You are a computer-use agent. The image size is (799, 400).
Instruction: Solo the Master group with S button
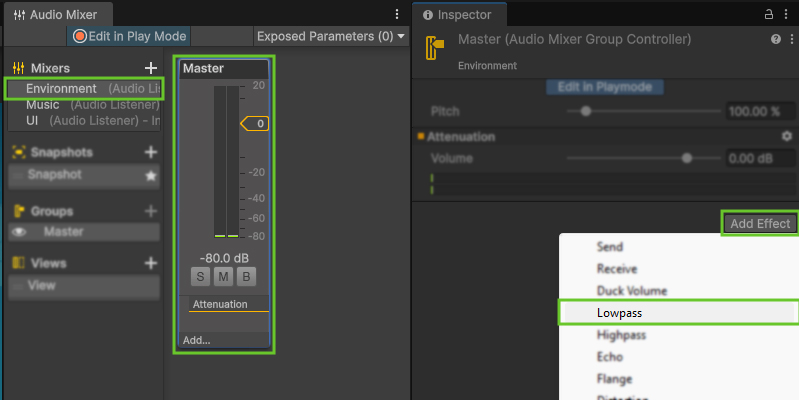pos(200,276)
